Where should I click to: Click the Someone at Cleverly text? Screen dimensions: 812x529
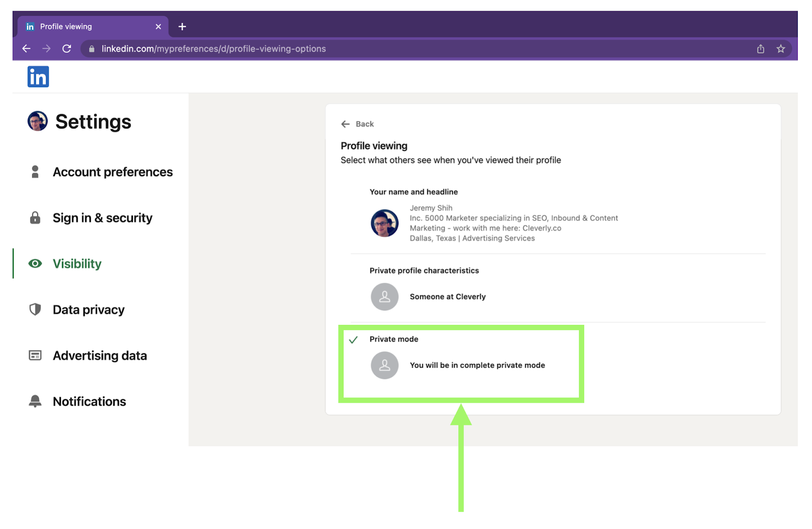click(x=448, y=296)
